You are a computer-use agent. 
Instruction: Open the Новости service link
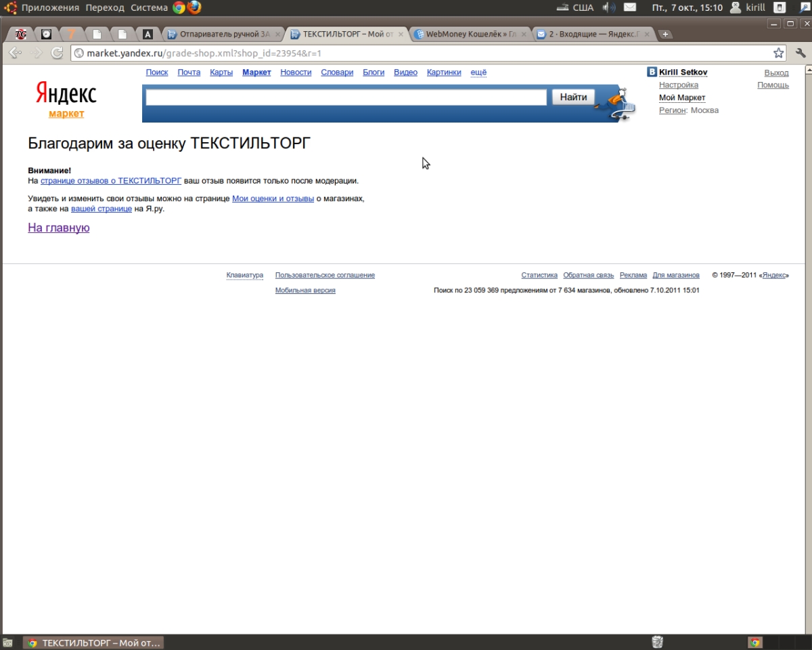point(296,72)
